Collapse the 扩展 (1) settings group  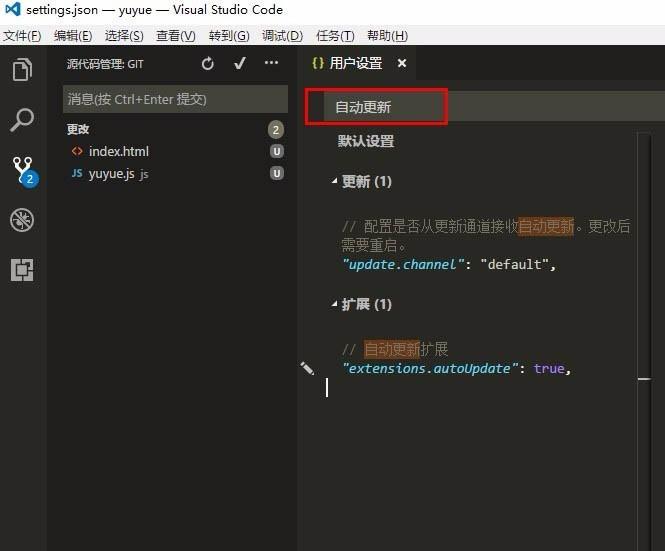[335, 304]
